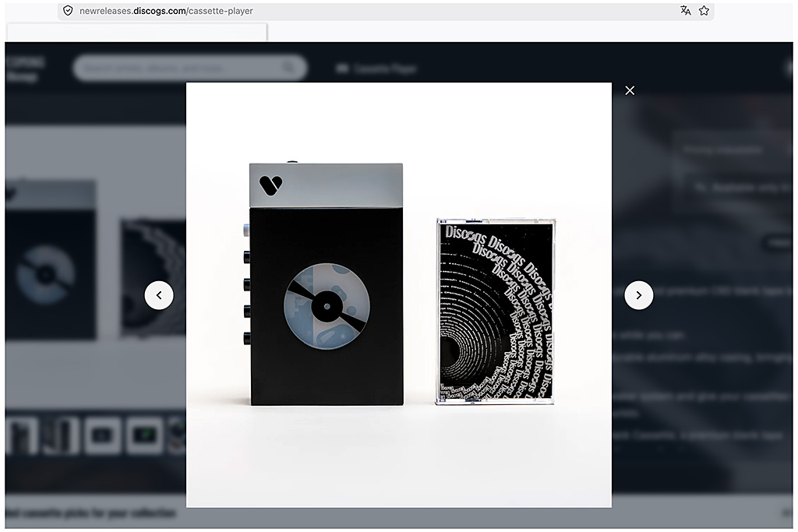Show the previous product image
The width and height of the screenshot is (798, 532).
(159, 295)
